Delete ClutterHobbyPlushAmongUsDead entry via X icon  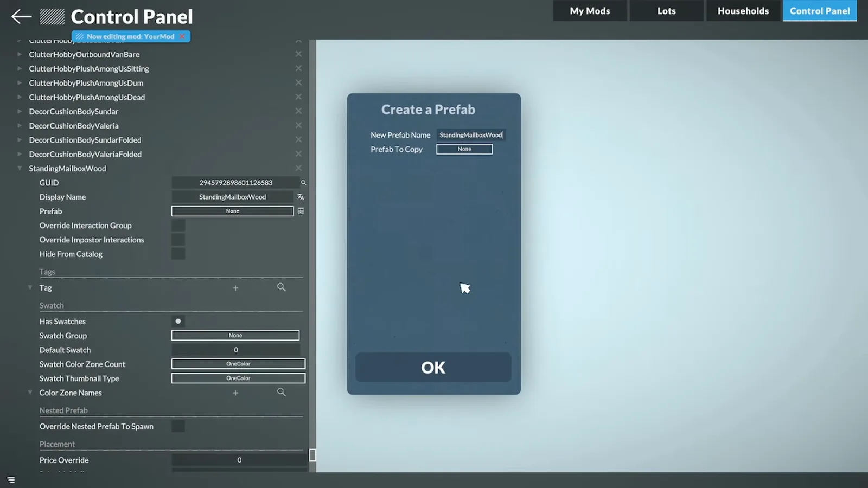pyautogui.click(x=298, y=97)
